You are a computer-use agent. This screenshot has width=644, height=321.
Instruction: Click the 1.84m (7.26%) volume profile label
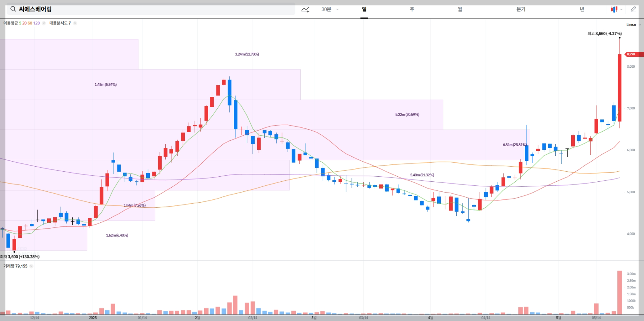click(135, 205)
